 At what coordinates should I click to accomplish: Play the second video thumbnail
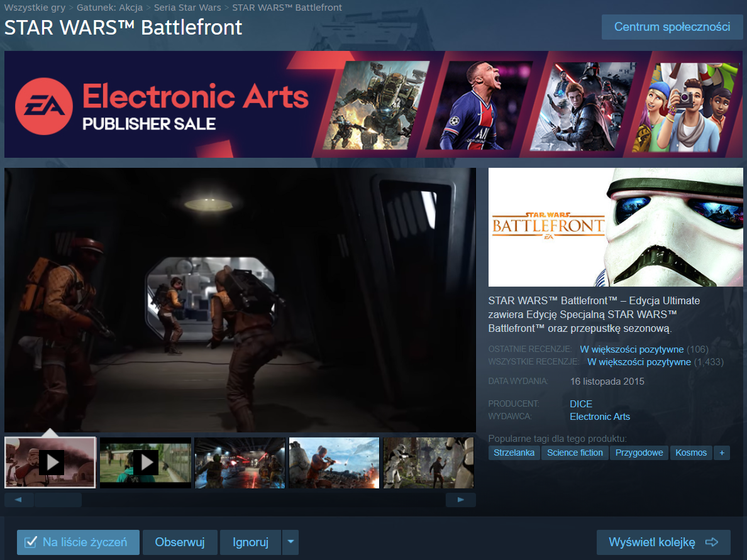pos(145,463)
